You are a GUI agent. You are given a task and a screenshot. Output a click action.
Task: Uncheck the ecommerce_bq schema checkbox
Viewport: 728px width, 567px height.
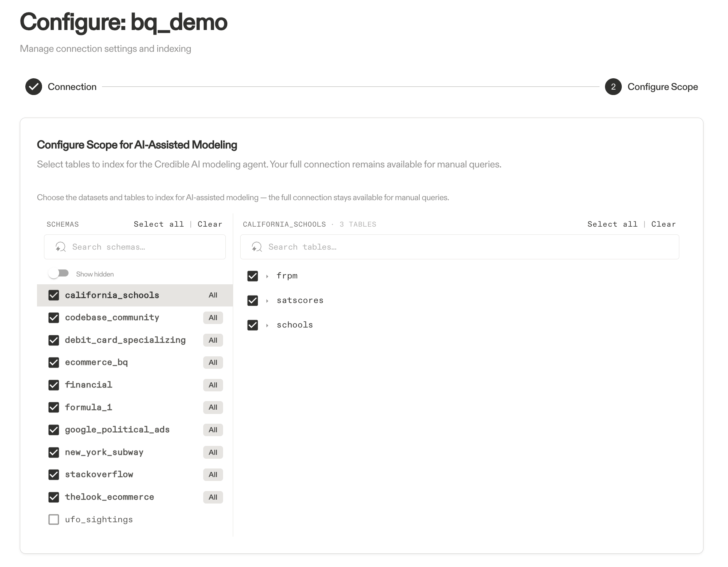(54, 363)
